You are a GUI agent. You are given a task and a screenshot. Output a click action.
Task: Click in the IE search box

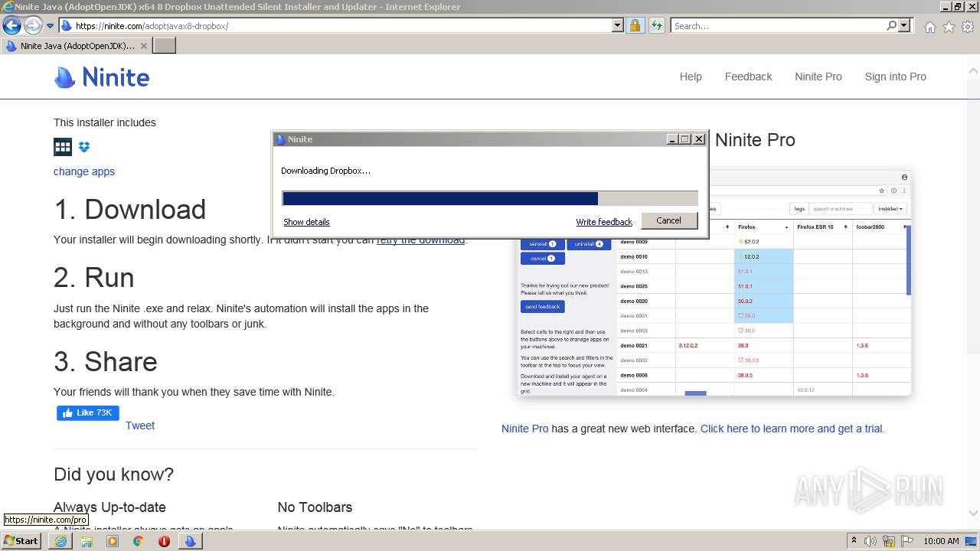point(778,25)
